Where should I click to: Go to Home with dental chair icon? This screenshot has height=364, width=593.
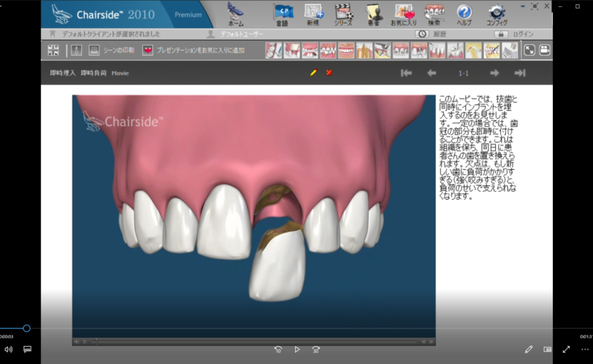236,14
